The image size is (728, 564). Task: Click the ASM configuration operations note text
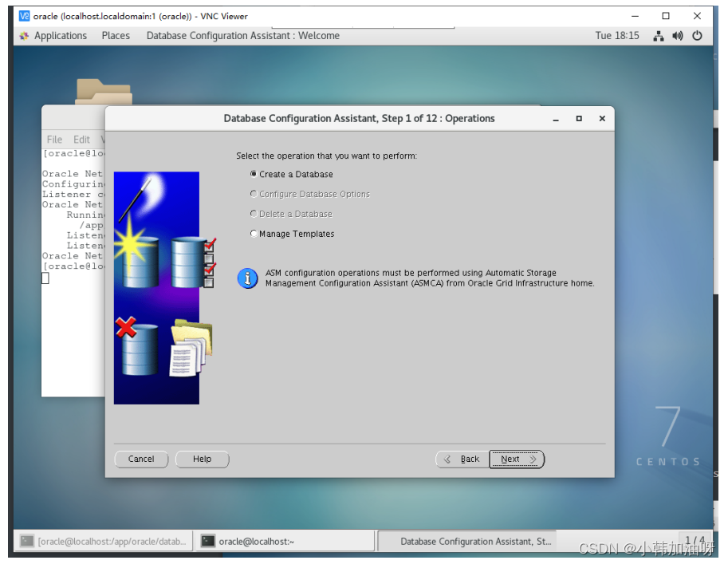(x=430, y=278)
